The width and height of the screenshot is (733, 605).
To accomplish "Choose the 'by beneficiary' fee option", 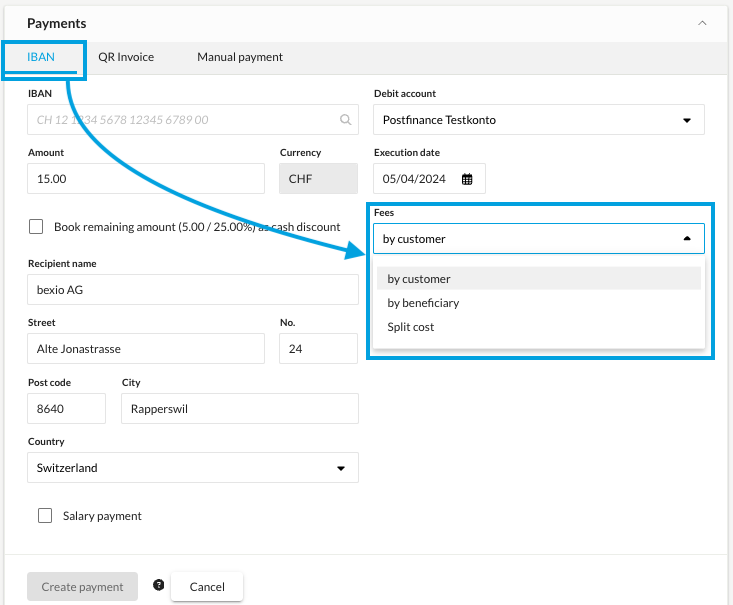I will click(x=539, y=303).
